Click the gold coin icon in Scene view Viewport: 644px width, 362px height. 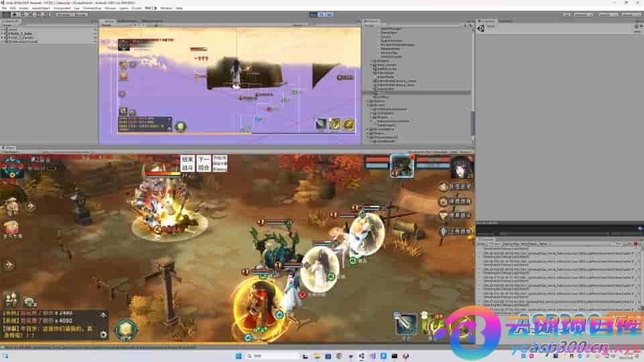[349, 124]
